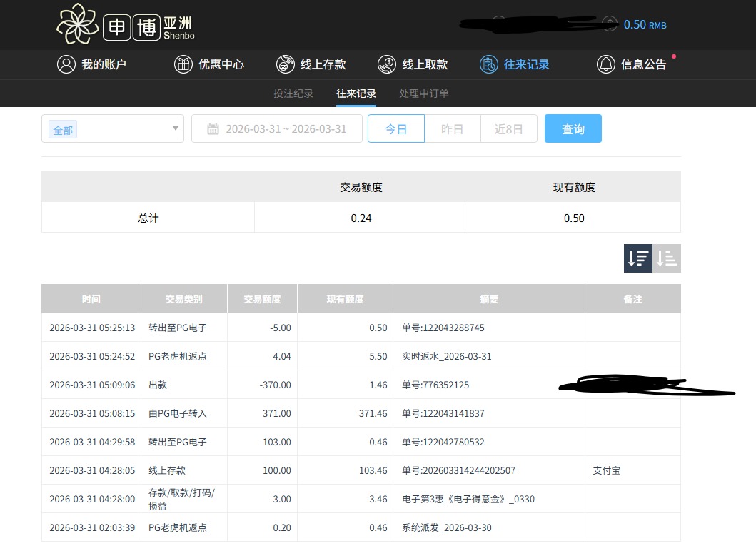Click the 往来记录 records icon
This screenshot has width=756, height=556.
pyautogui.click(x=489, y=64)
